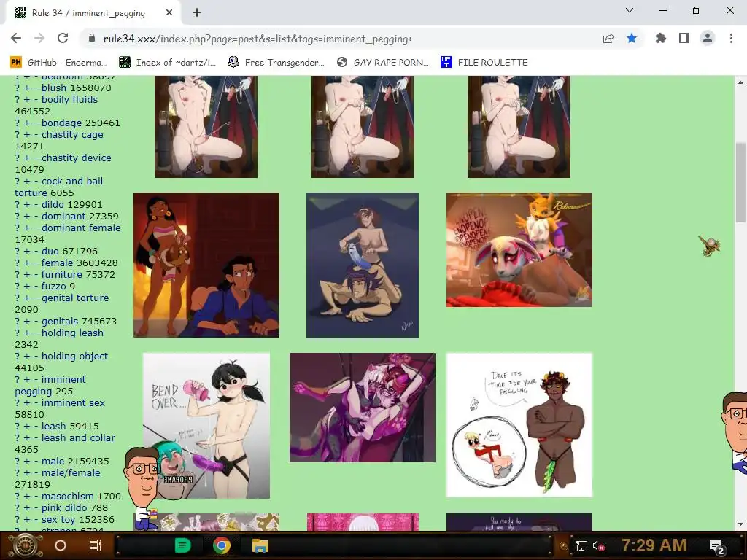Open the Free Transgender bookmark

pos(276,63)
